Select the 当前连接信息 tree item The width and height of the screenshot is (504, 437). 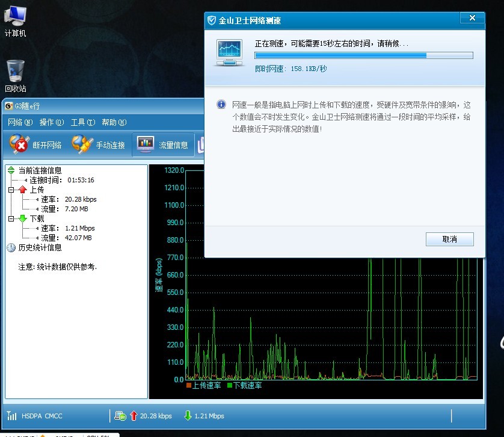pos(40,170)
